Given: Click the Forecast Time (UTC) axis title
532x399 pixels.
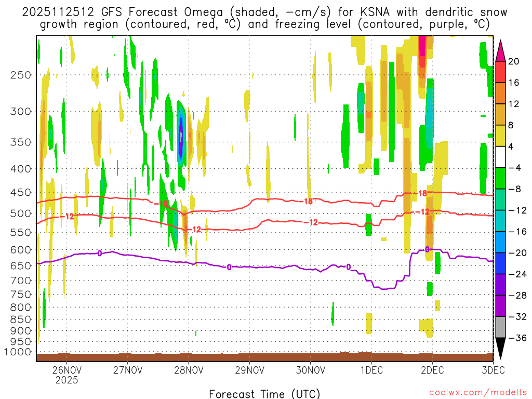Looking at the screenshot, I should 264,394.
